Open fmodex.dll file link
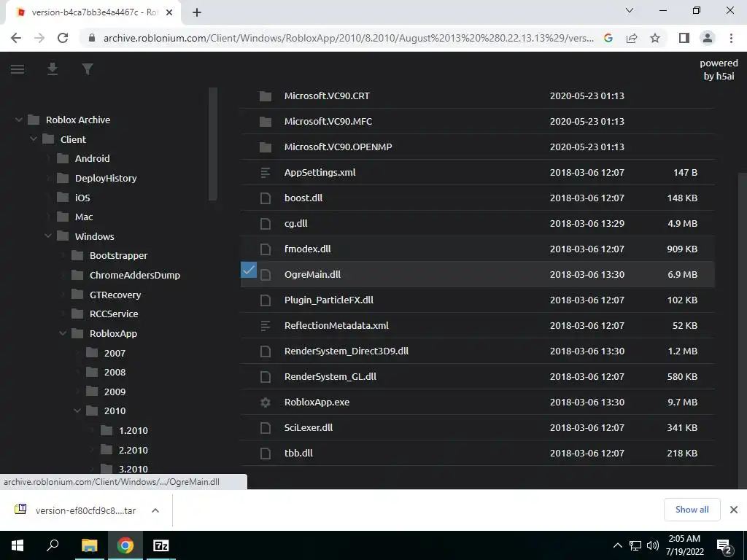The image size is (747, 560). (308, 249)
